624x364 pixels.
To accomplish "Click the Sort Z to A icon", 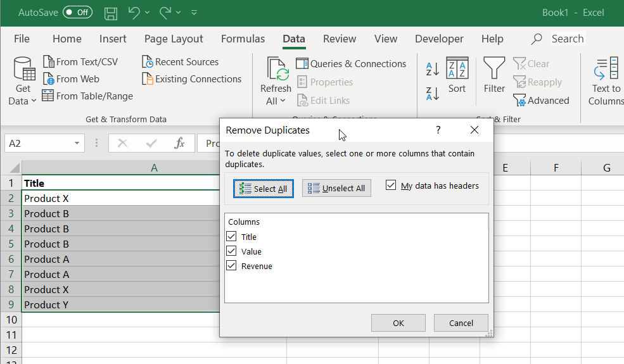I will [433, 94].
